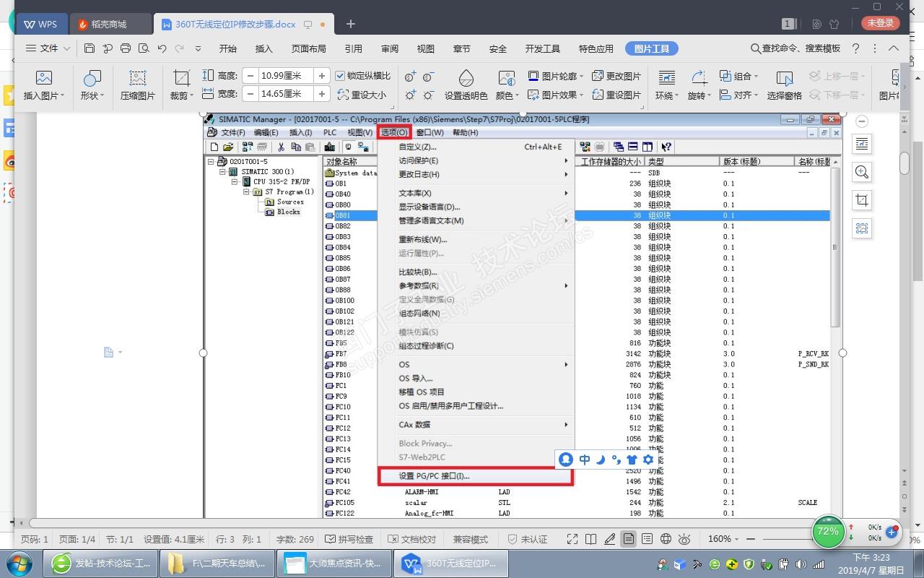
Task: Click the picture height field showing 10.99厘米
Action: [x=286, y=76]
